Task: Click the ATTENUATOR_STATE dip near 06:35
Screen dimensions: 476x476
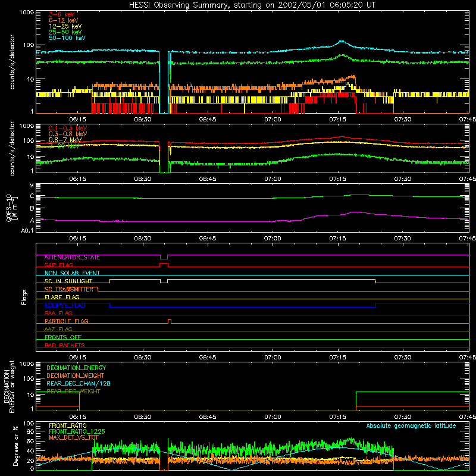Action: coord(164,257)
